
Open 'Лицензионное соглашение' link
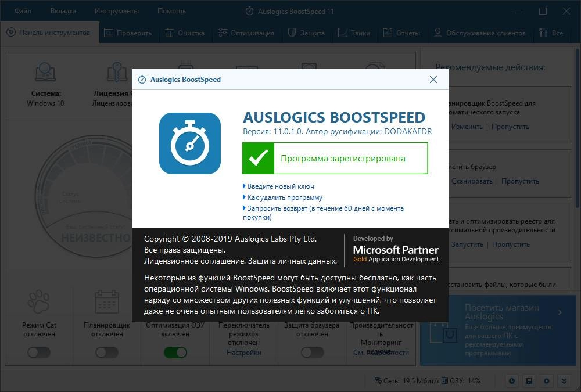194,261
